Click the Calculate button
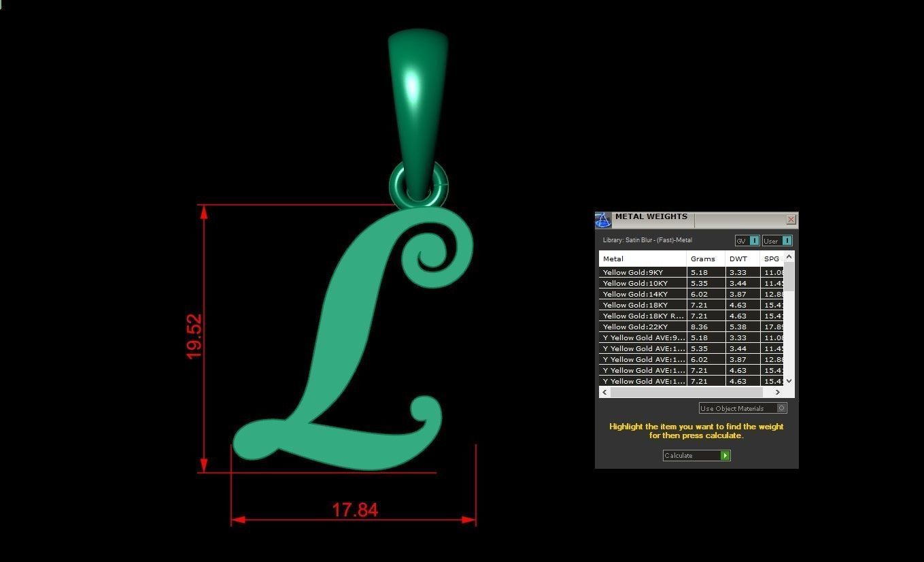This screenshot has height=562, width=924. (696, 456)
